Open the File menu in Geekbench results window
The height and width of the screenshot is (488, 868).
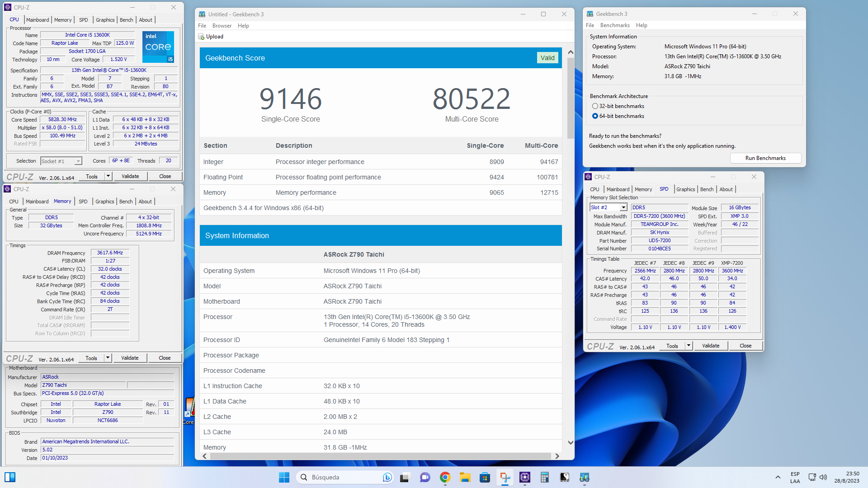pos(202,26)
